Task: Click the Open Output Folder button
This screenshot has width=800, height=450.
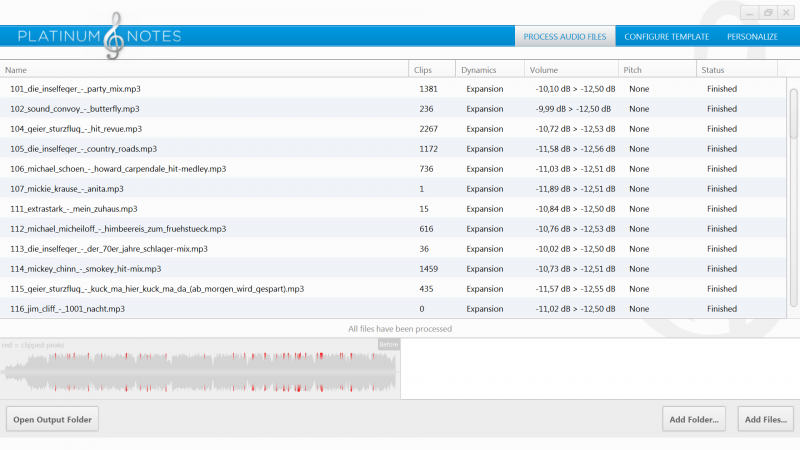Action: 53,419
